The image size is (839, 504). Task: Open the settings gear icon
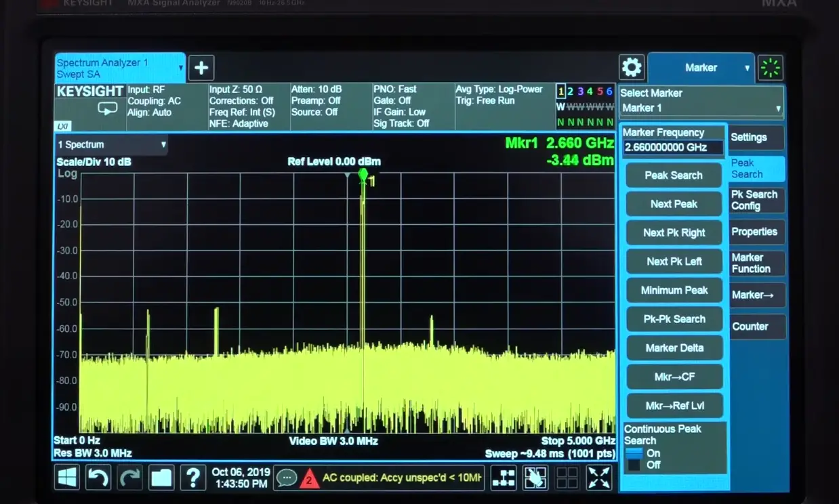tap(632, 67)
